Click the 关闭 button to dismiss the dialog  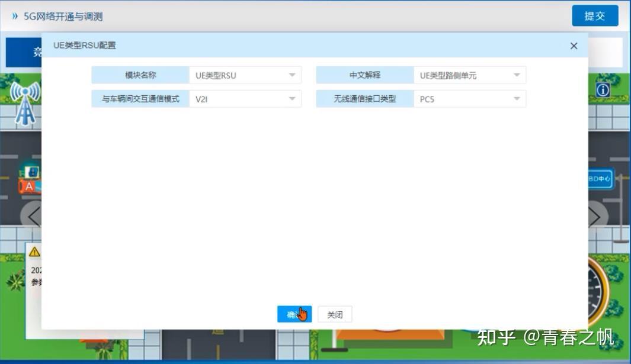click(334, 314)
